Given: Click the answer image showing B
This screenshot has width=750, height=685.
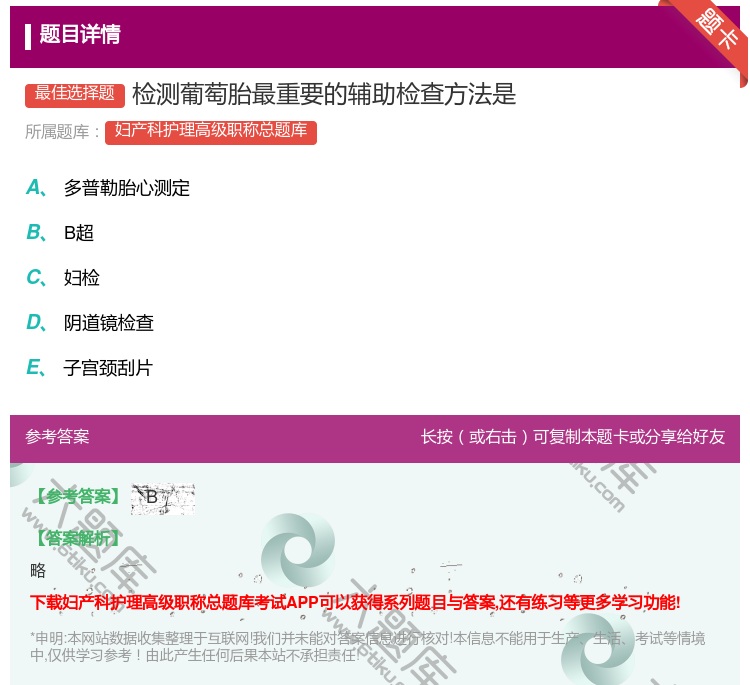Looking at the screenshot, I should point(163,498).
